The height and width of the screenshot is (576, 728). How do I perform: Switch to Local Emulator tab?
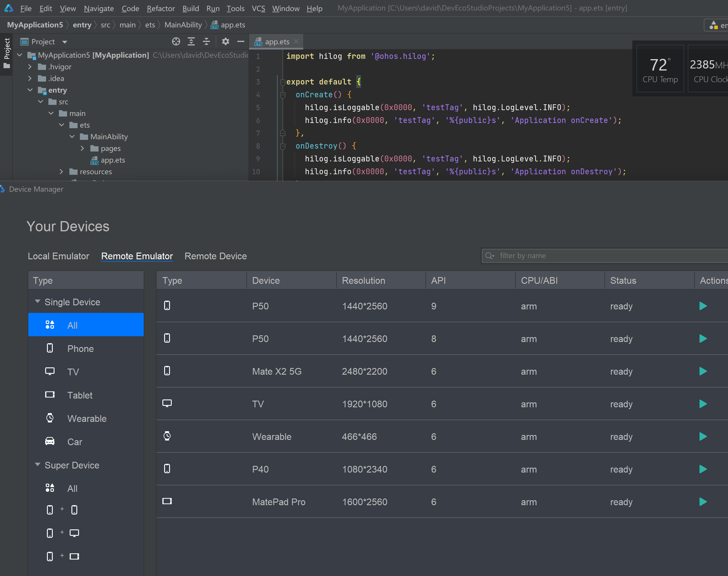(x=58, y=256)
